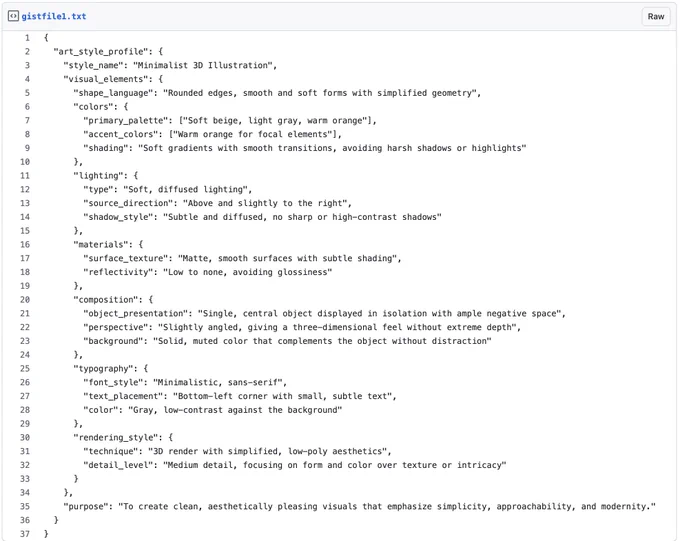Click the "accent_colors" key
Image resolution: width=680 pixels, height=541 pixels.
click(x=121, y=134)
